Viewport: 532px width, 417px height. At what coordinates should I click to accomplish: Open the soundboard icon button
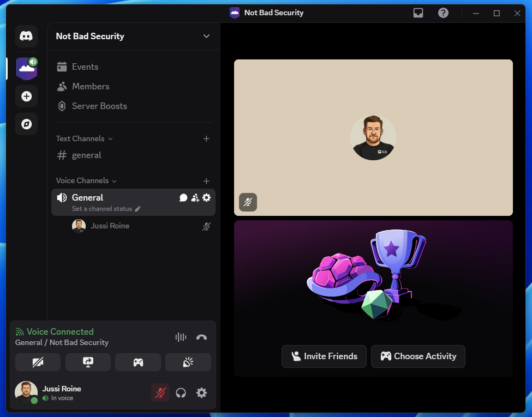tap(188, 362)
